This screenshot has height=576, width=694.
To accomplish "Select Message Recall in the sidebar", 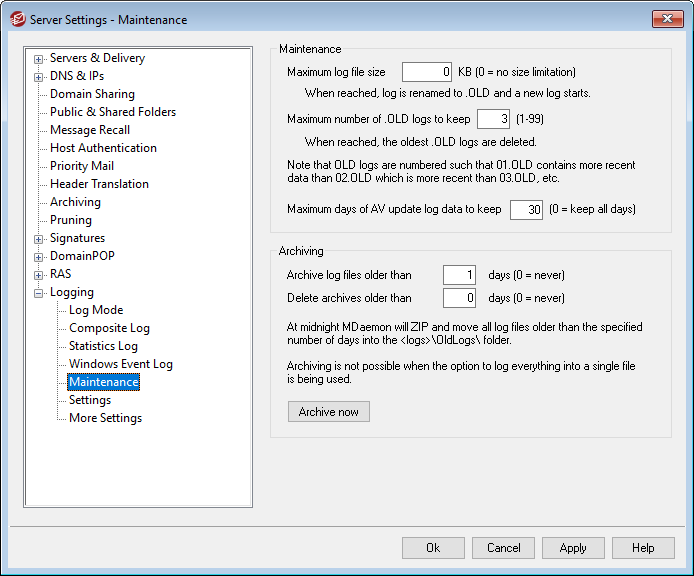I will click(x=90, y=130).
